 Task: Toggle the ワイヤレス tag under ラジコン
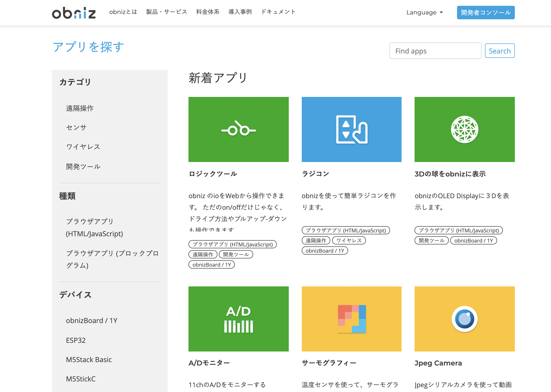pos(349,240)
